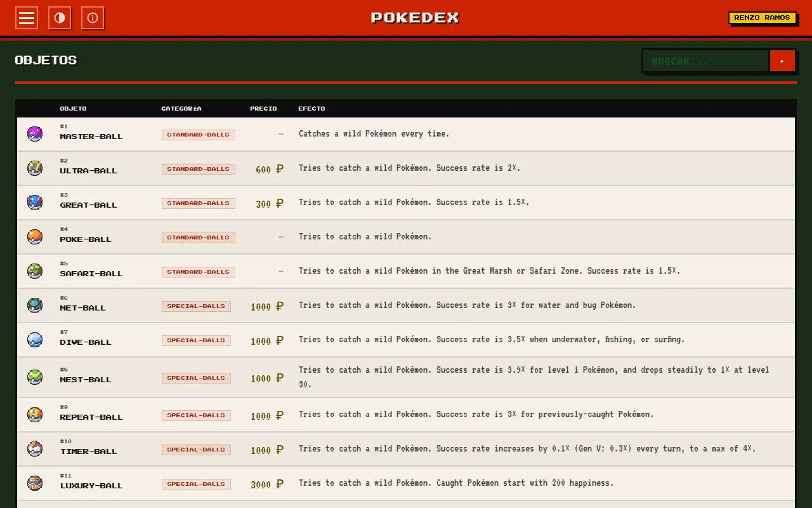Click the Nest-Ball sprite icon
Image resolution: width=812 pixels, height=508 pixels.
[35, 377]
